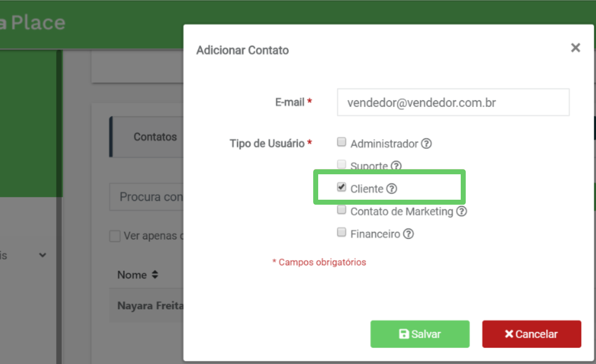Screen dimensions: 596x364
Task: Expand the sidebar chevron dropdown
Action: point(43,256)
